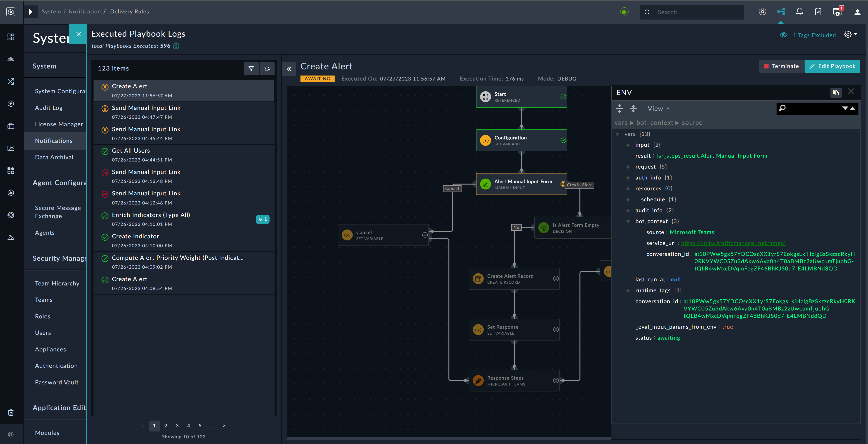This screenshot has height=444, width=868.
Task: Open Audit Log in System menu
Action: click(x=48, y=108)
